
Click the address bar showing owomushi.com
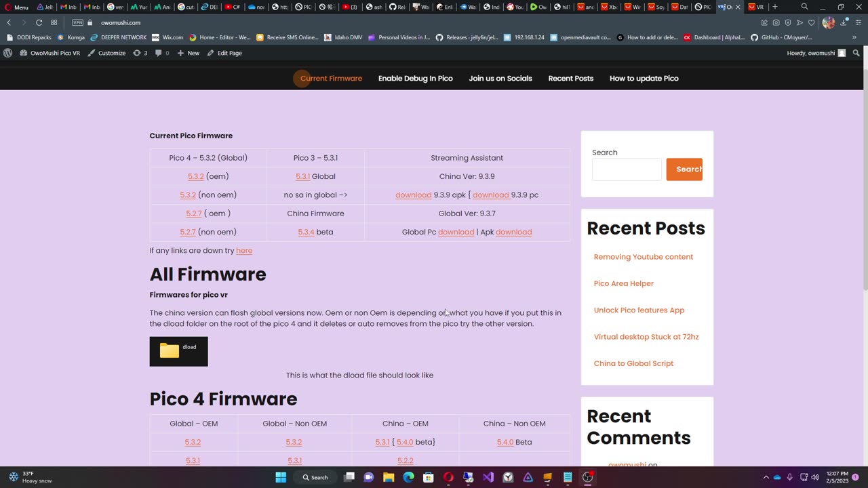pyautogui.click(x=121, y=22)
